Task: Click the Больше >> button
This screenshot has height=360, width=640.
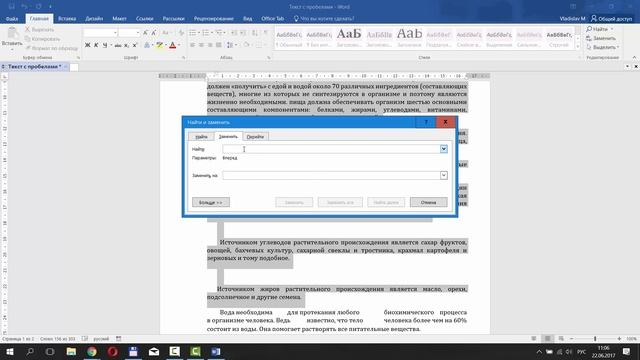Action: (211, 202)
